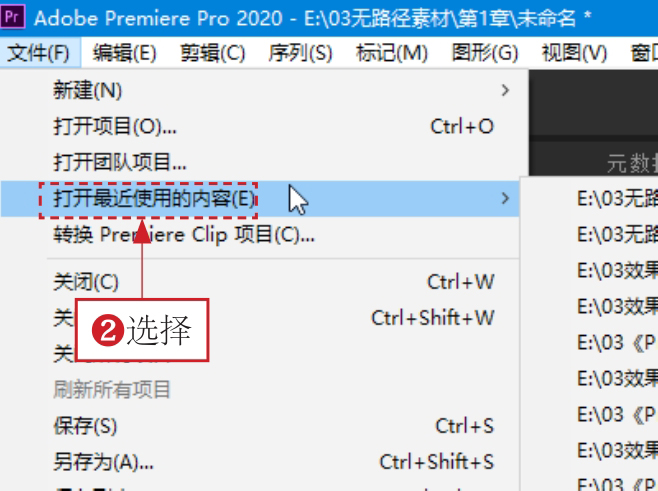Open the 序列(S) menu

[300, 53]
